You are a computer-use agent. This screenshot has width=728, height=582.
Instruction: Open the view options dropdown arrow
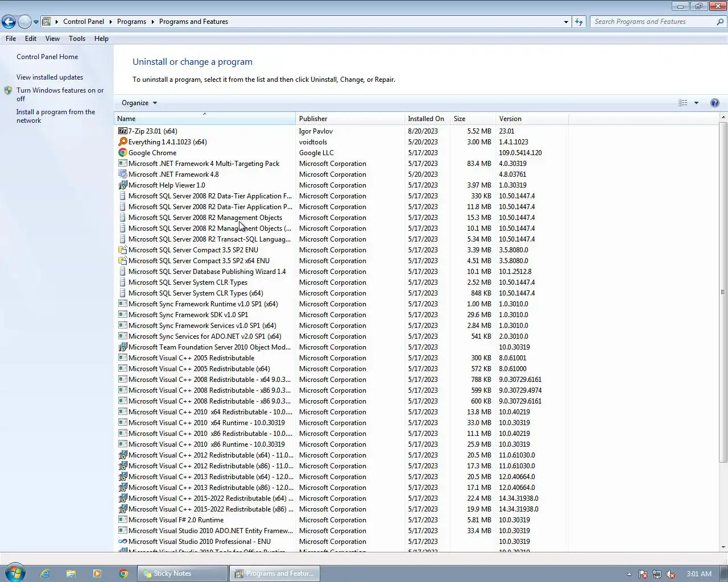696,103
